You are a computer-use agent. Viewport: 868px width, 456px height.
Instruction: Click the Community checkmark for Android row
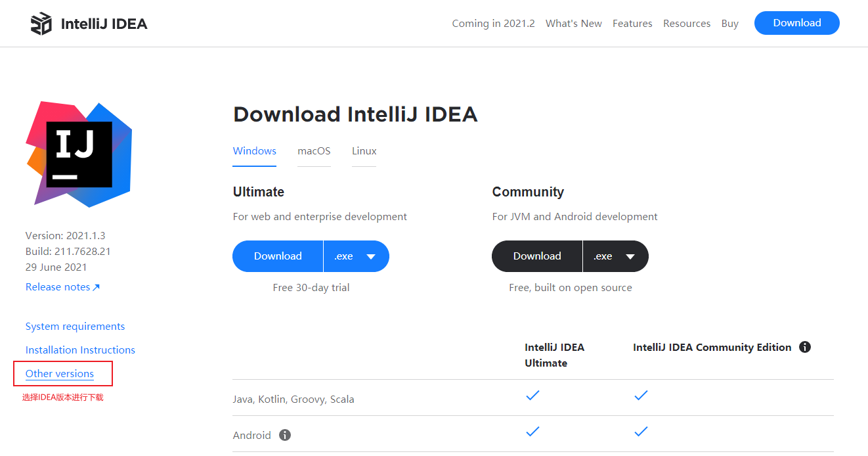(641, 431)
